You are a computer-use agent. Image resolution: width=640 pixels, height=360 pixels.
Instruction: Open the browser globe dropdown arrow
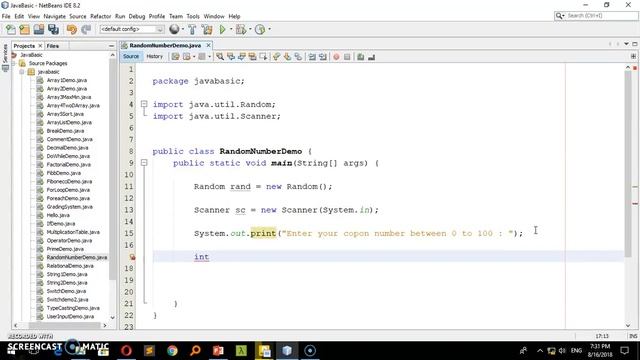coord(182,29)
